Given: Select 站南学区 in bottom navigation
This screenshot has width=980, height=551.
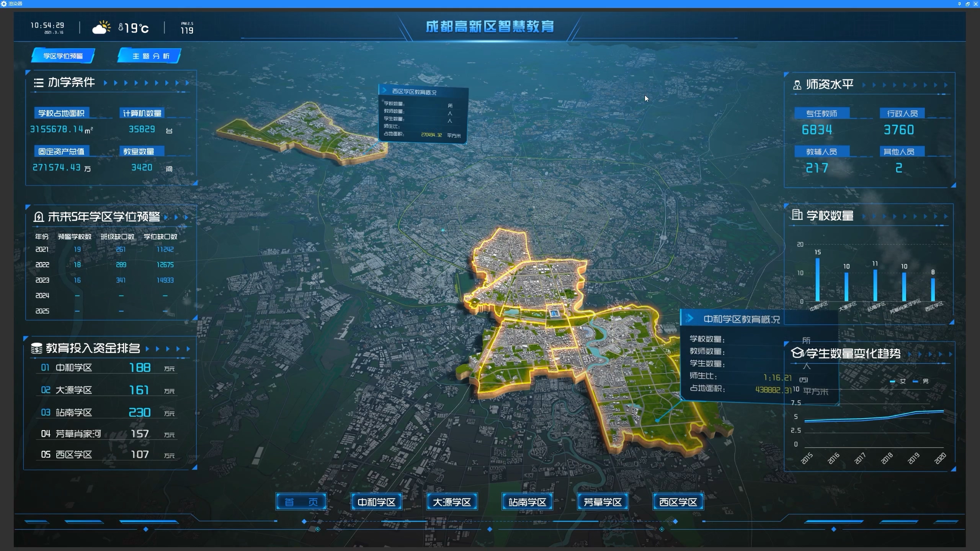Looking at the screenshot, I should tap(527, 502).
